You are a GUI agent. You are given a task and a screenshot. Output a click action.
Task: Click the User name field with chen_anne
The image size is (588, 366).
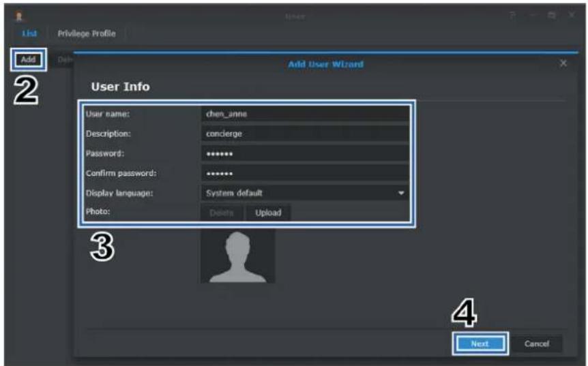coord(305,114)
